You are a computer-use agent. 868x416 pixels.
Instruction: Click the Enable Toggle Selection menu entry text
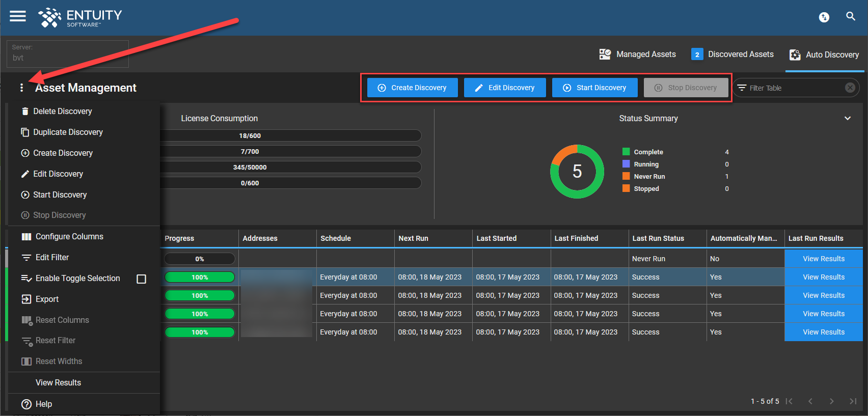click(78, 278)
